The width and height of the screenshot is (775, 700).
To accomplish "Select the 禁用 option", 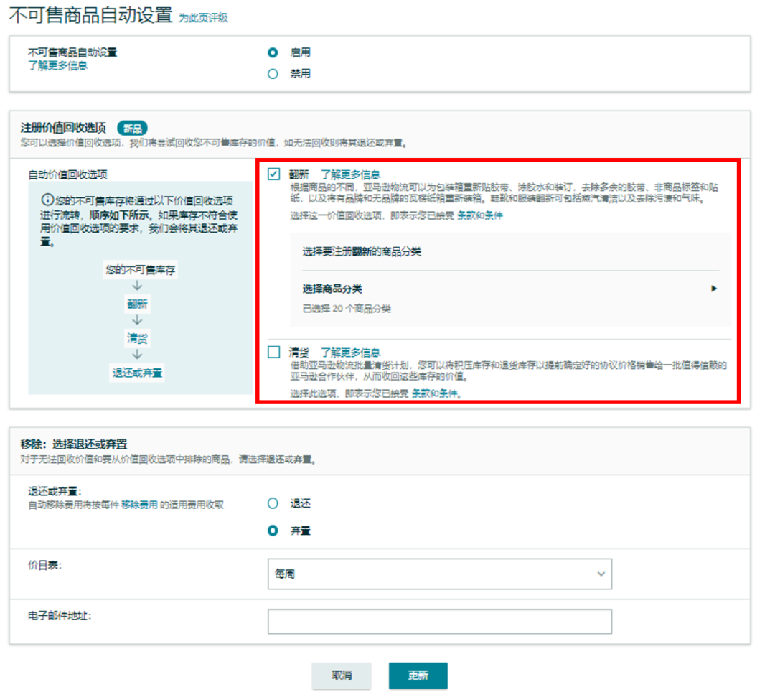I will (273, 73).
